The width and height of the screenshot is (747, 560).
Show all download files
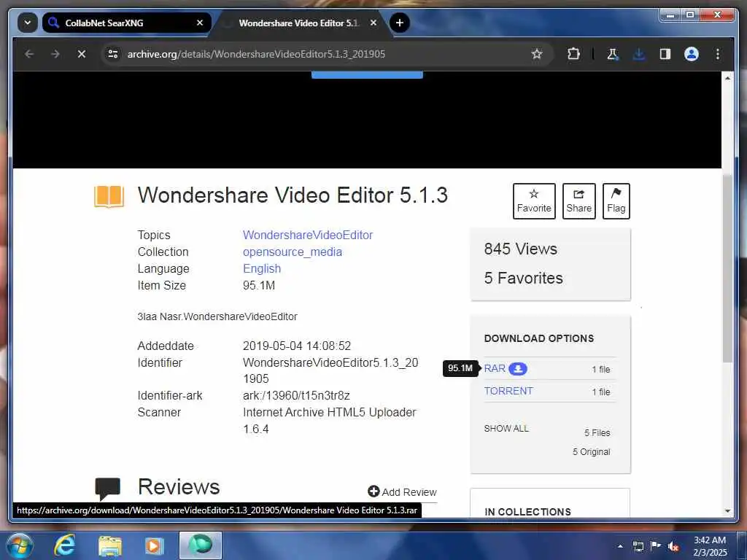[506, 429]
